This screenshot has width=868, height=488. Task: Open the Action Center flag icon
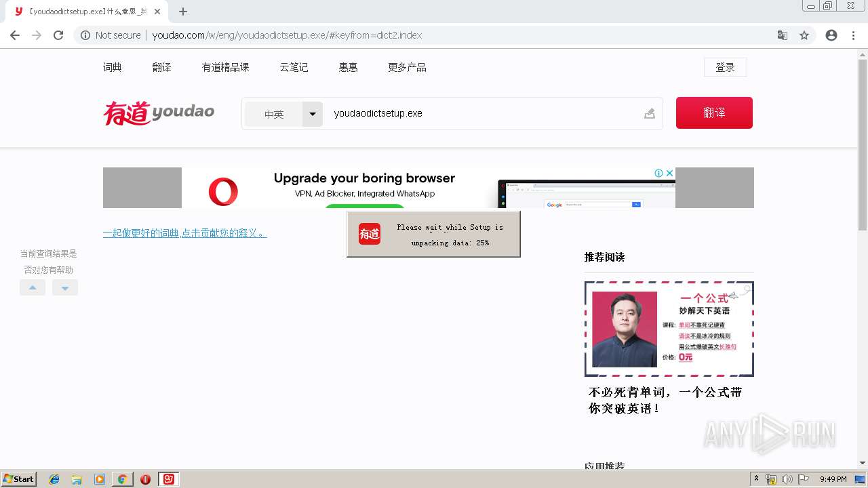(x=804, y=479)
